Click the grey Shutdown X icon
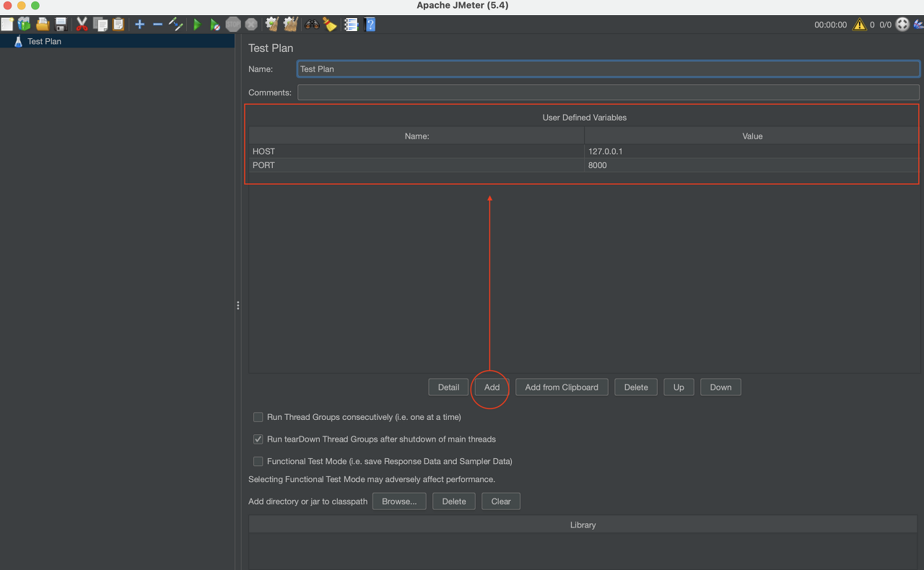Screen dimensions: 924x570 point(251,25)
